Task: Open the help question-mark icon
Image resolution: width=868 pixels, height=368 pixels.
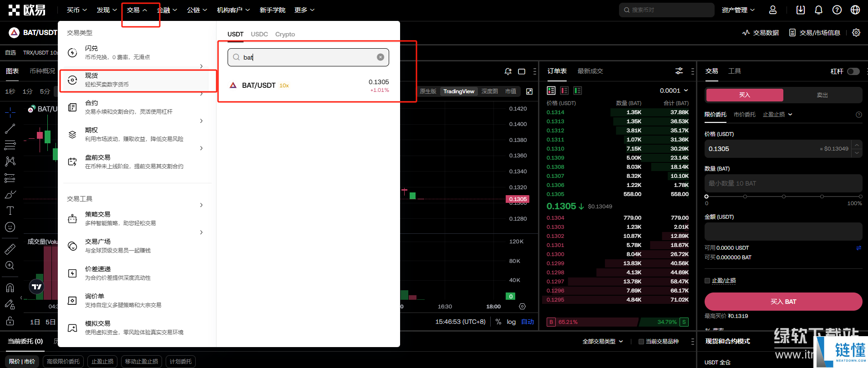Action: [x=837, y=10]
